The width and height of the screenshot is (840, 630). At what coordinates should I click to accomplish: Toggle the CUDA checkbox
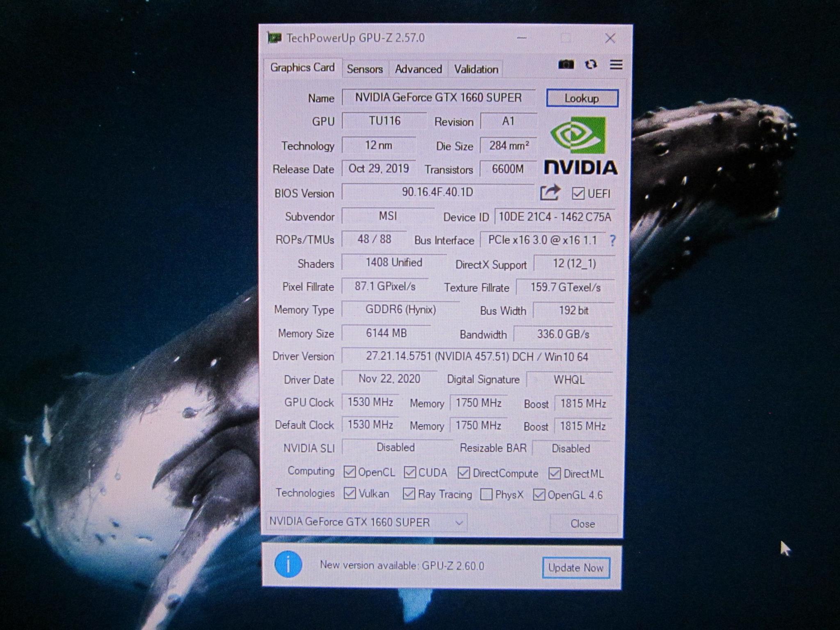pos(410,472)
